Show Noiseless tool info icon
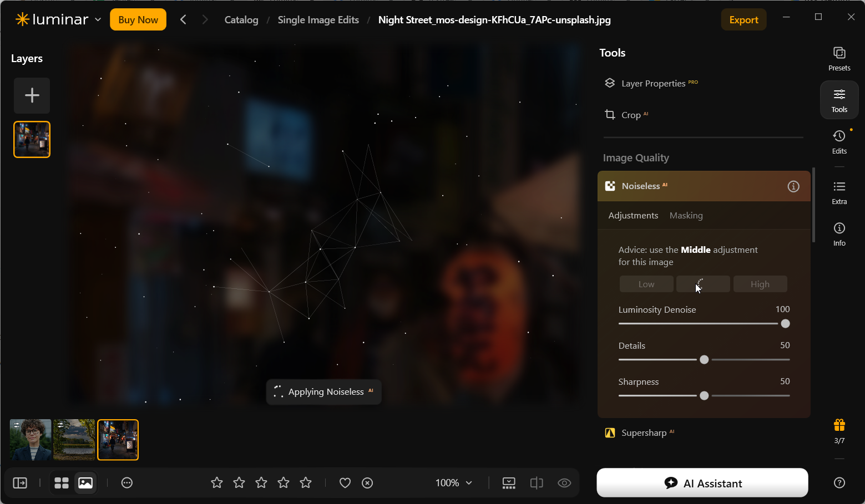Viewport: 865px width, 504px height. point(793,186)
